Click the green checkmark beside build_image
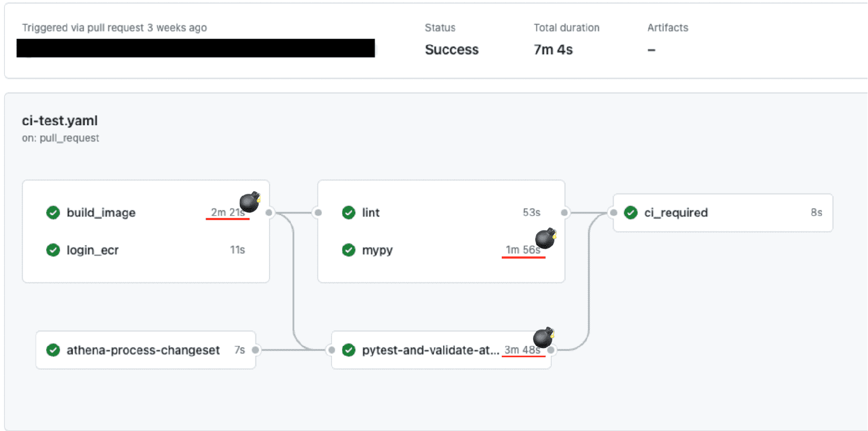Screen dimensions: 868x431 click(53, 213)
